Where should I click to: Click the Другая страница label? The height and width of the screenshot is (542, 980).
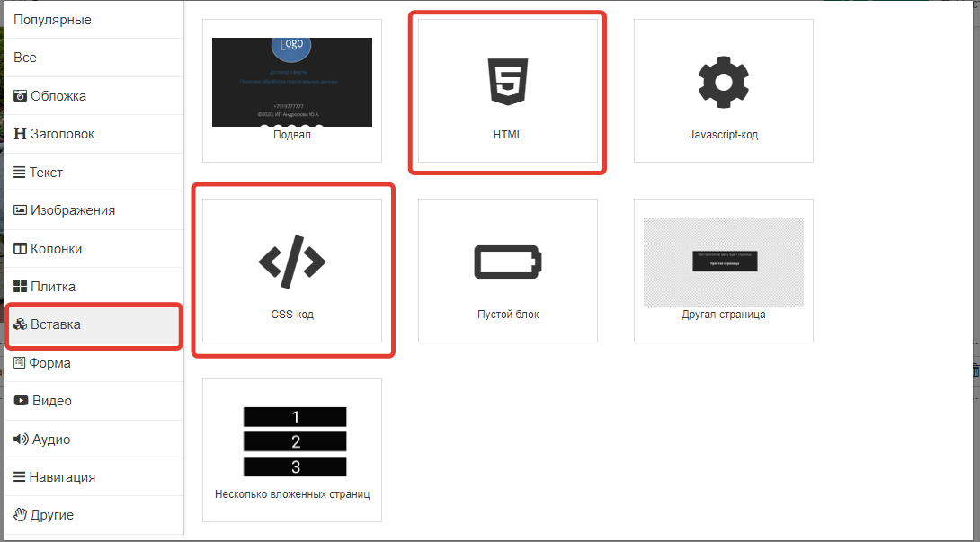[723, 315]
